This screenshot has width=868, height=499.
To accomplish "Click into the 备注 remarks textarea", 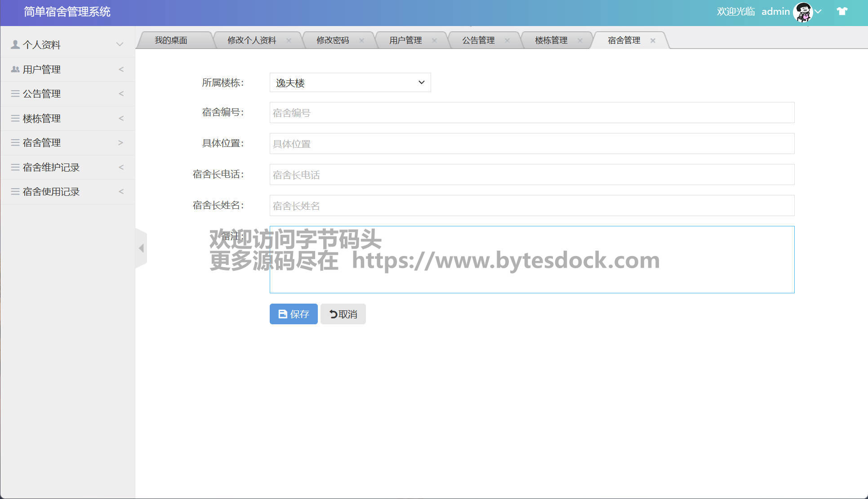I will (531, 278).
